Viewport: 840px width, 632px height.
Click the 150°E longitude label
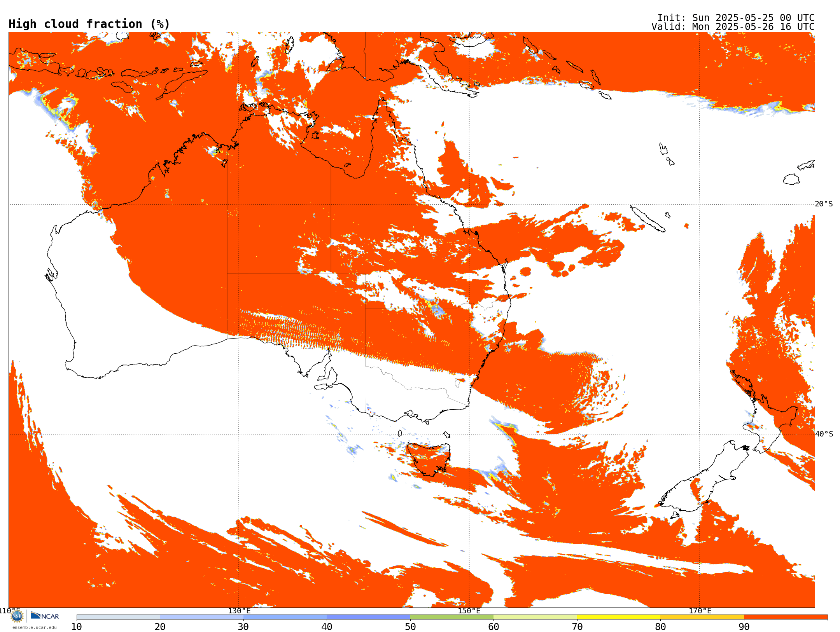tap(469, 611)
